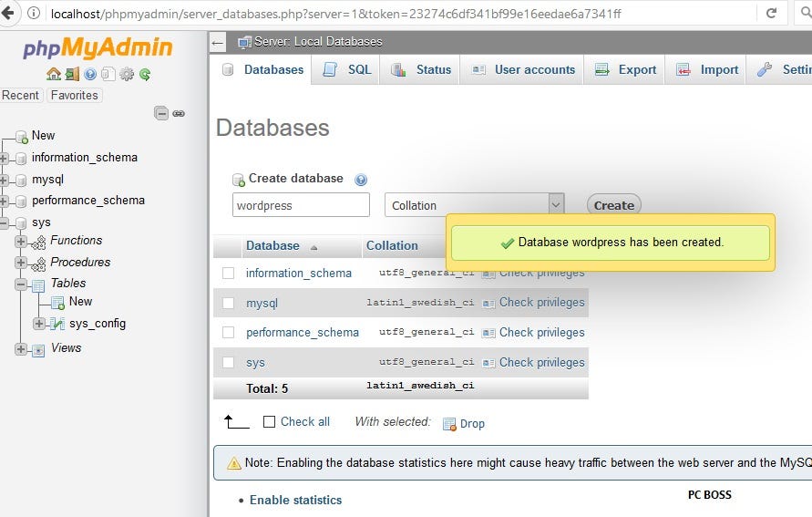Click the server icon in breadcrumb

click(x=244, y=43)
